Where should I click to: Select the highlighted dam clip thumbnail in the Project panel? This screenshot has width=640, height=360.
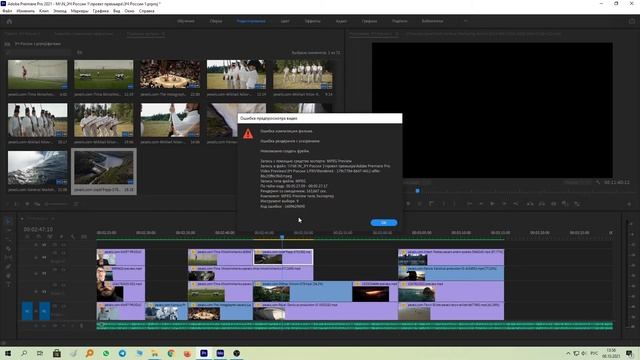tap(104, 167)
